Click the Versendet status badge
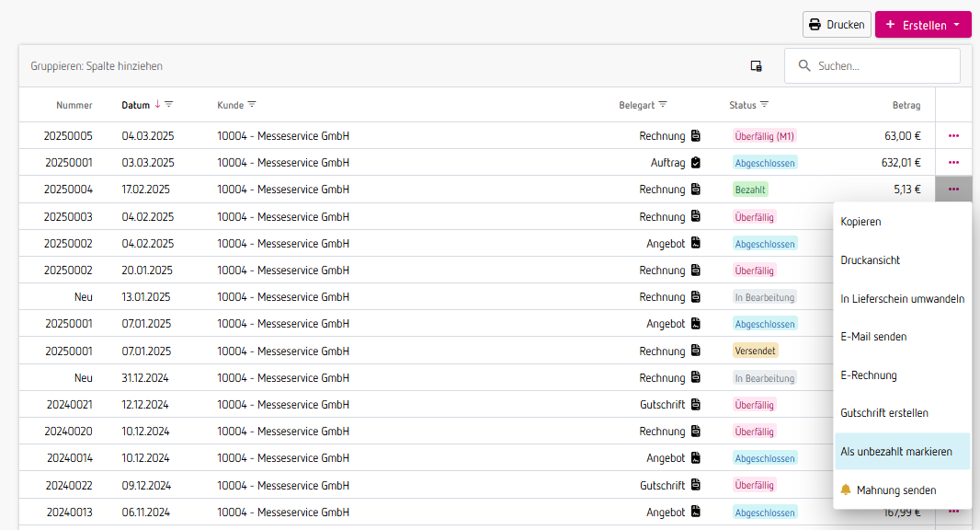 (755, 351)
